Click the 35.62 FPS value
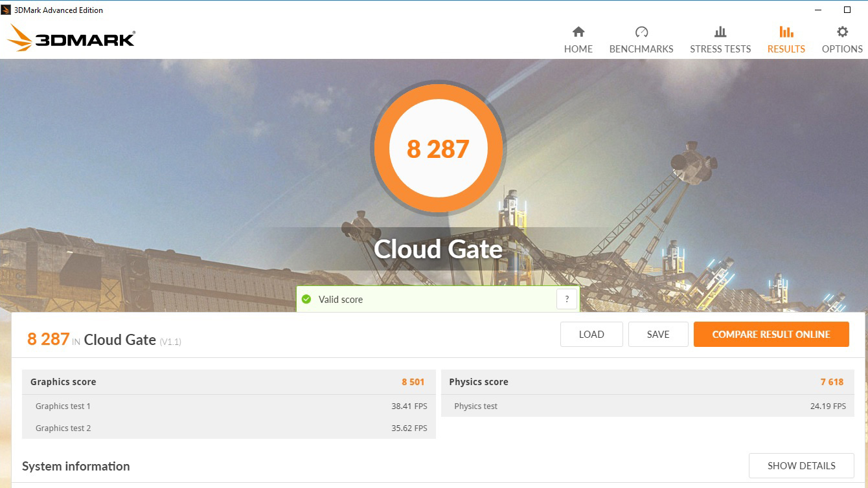868x488 pixels. click(409, 428)
